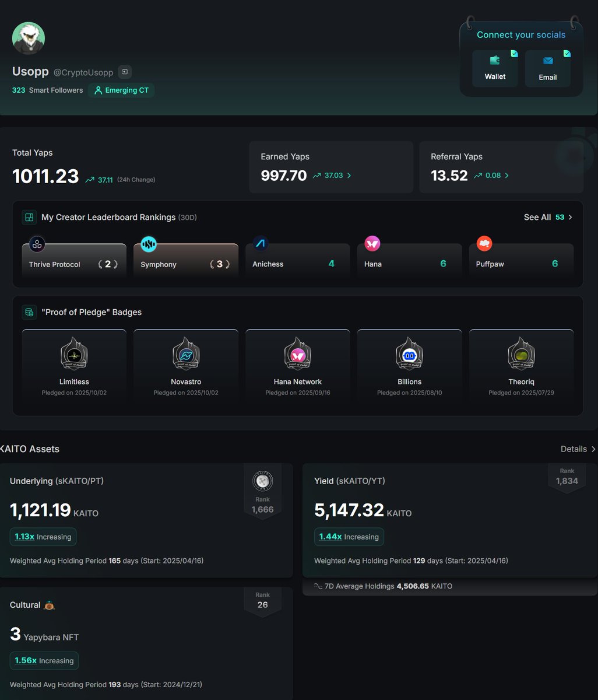Click the Novastro pledge badge icon
598x700 pixels.
(186, 354)
